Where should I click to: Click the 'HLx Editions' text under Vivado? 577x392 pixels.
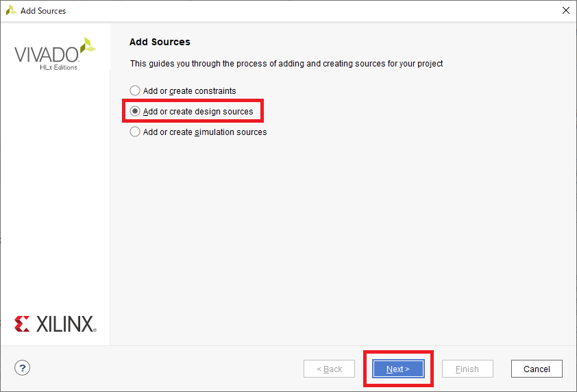pyautogui.click(x=58, y=67)
